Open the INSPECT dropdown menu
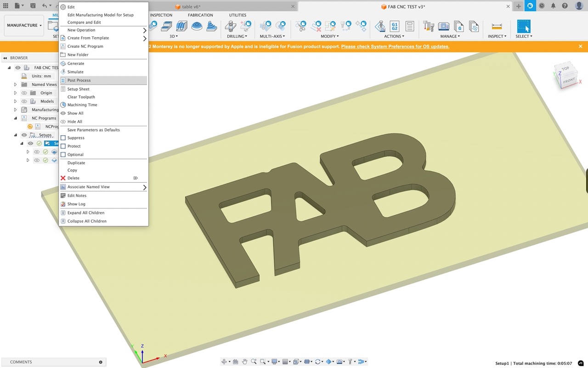 pyautogui.click(x=497, y=36)
